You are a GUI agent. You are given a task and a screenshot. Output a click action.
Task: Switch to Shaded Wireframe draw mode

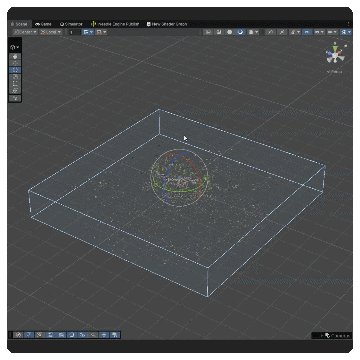[219, 32]
